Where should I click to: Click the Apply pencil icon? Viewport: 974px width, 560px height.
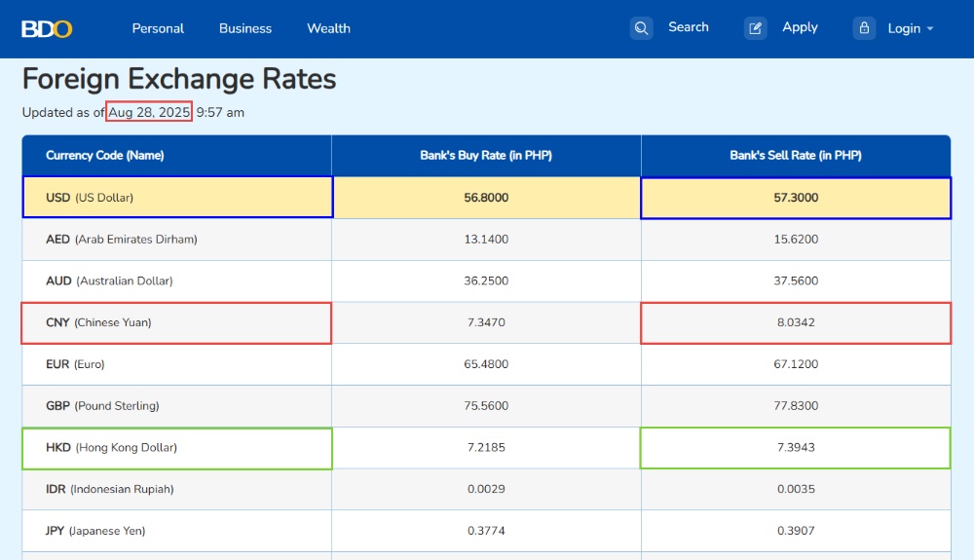coord(756,28)
